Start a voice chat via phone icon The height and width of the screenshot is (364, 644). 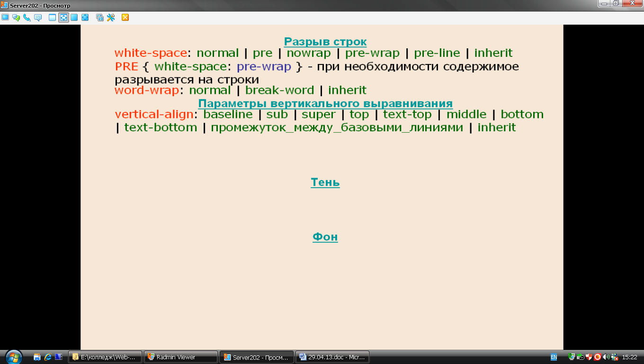click(27, 18)
